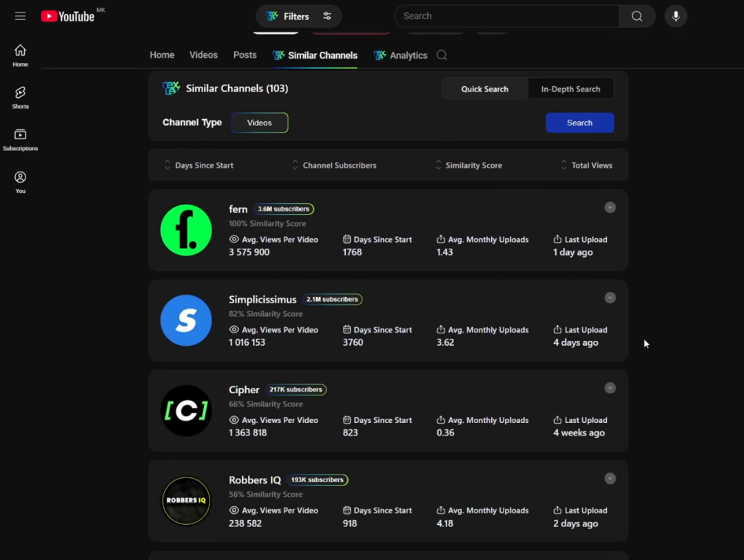The image size is (744, 560).
Task: Choose In-Depth Search mode
Action: coord(570,89)
